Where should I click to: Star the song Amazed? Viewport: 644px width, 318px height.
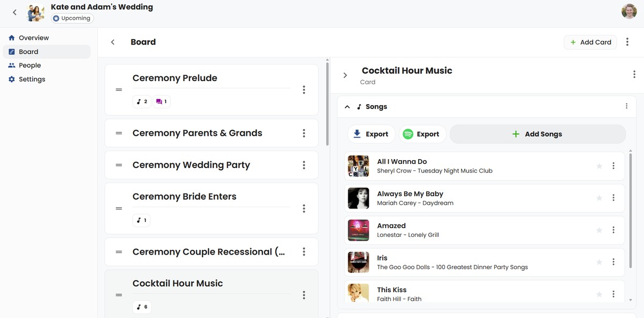[599, 230]
